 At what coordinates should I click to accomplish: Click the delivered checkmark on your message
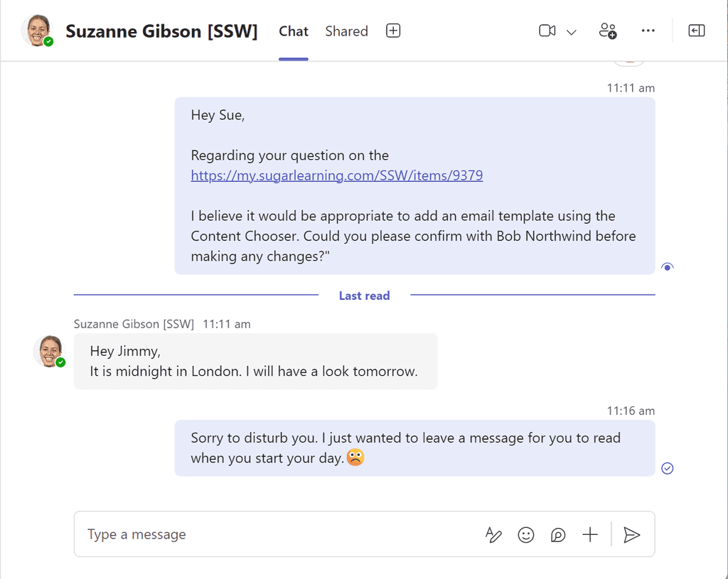[x=667, y=468]
